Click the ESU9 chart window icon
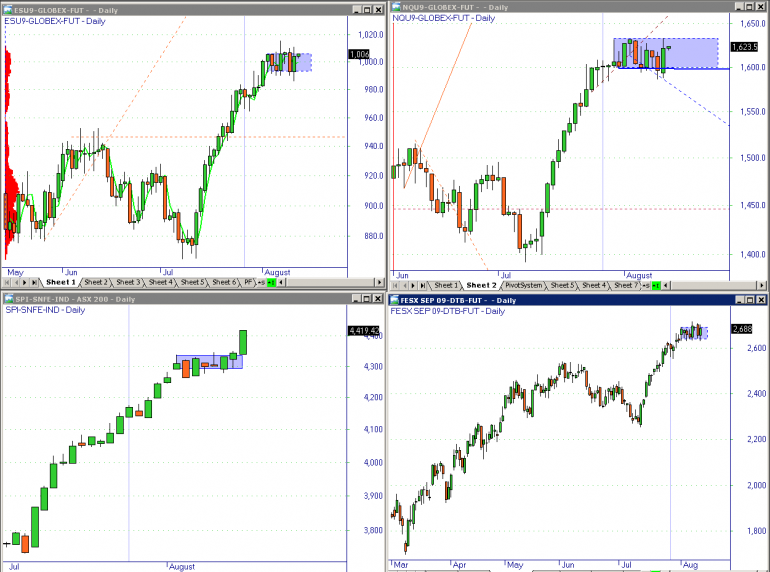The height and width of the screenshot is (572, 770). 8,10
